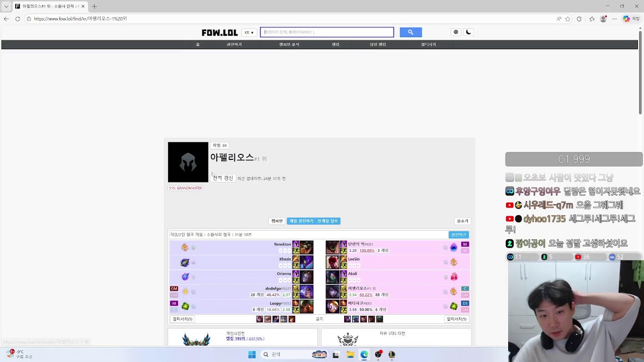644x362 pixels.
Task: Click 단런의 박's champion portrait
Action: [332, 247]
